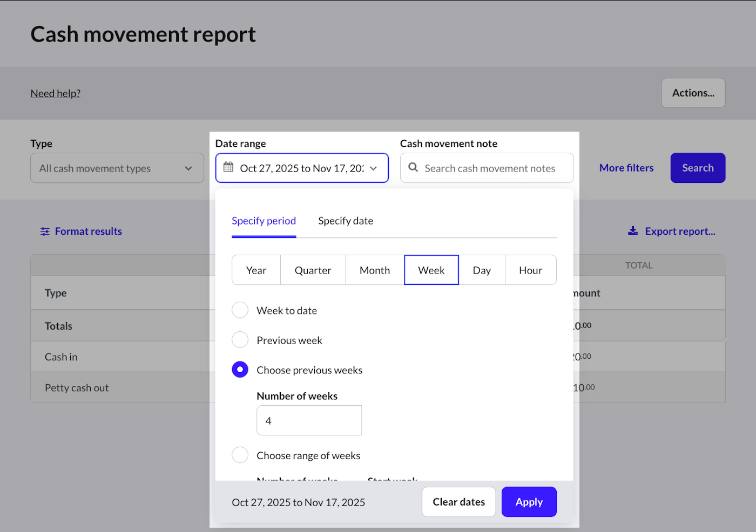Screen dimensions: 756x532
Task: Switch to the Specify date tab
Action: pos(346,221)
